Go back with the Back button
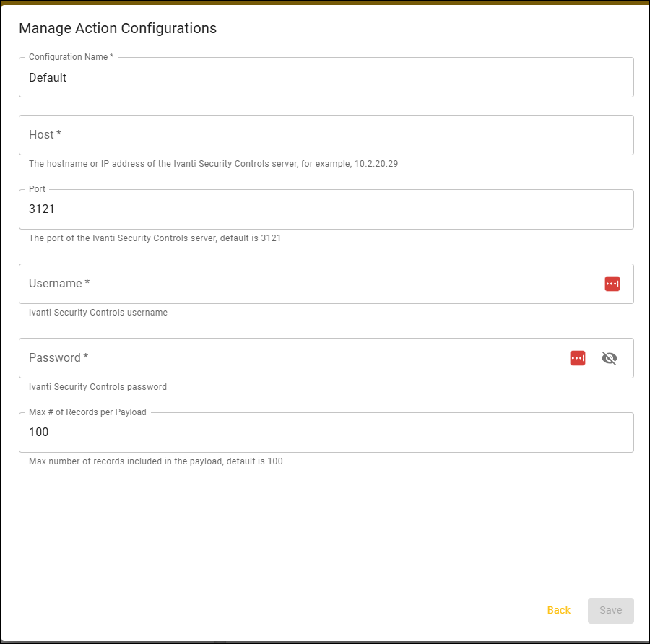The height and width of the screenshot is (644, 650). [558, 611]
